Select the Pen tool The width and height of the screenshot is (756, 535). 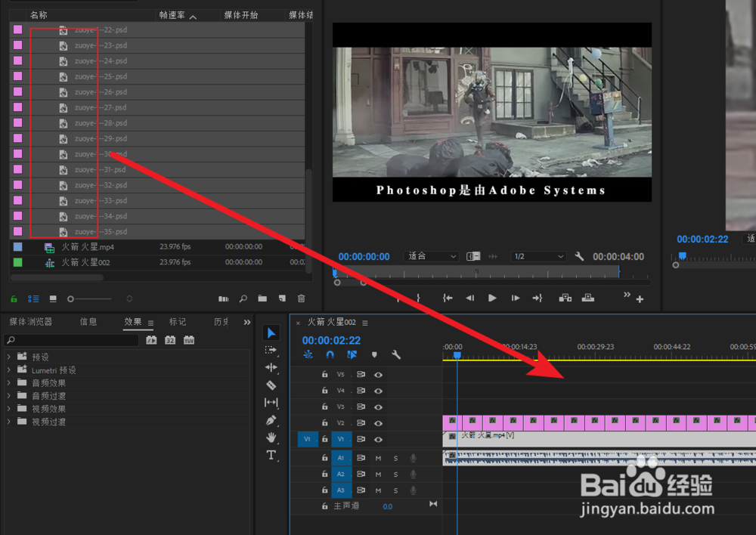[x=271, y=420]
